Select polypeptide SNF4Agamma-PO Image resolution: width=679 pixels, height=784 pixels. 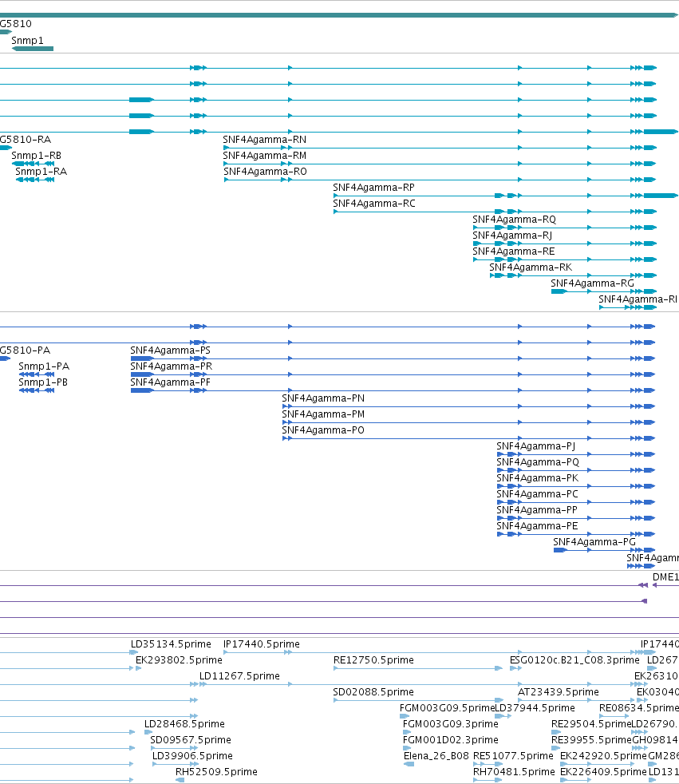coord(323,430)
